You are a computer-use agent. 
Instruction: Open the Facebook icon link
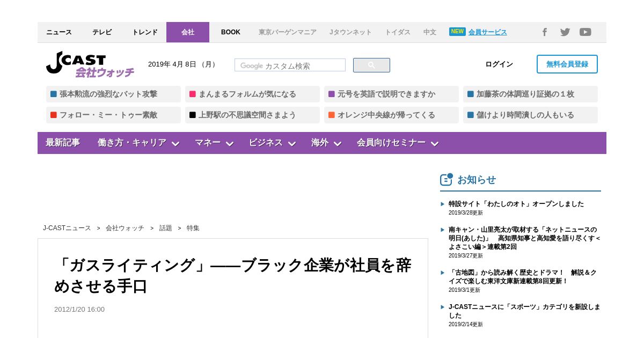544,32
